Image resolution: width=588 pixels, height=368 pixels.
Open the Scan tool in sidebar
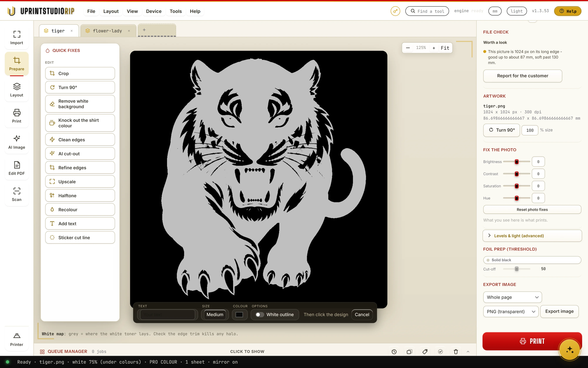click(16, 194)
